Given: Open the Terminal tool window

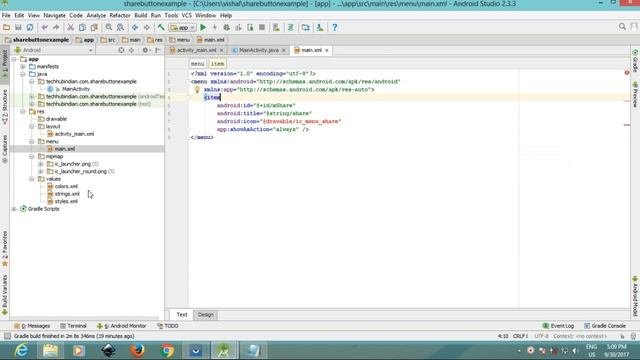Looking at the screenshot, I should click(x=73, y=326).
